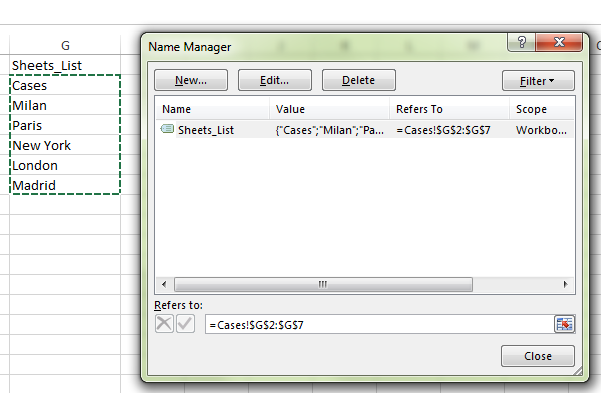601x393 pixels.
Task: Close the Name Manager with the Close button
Action: tap(538, 356)
